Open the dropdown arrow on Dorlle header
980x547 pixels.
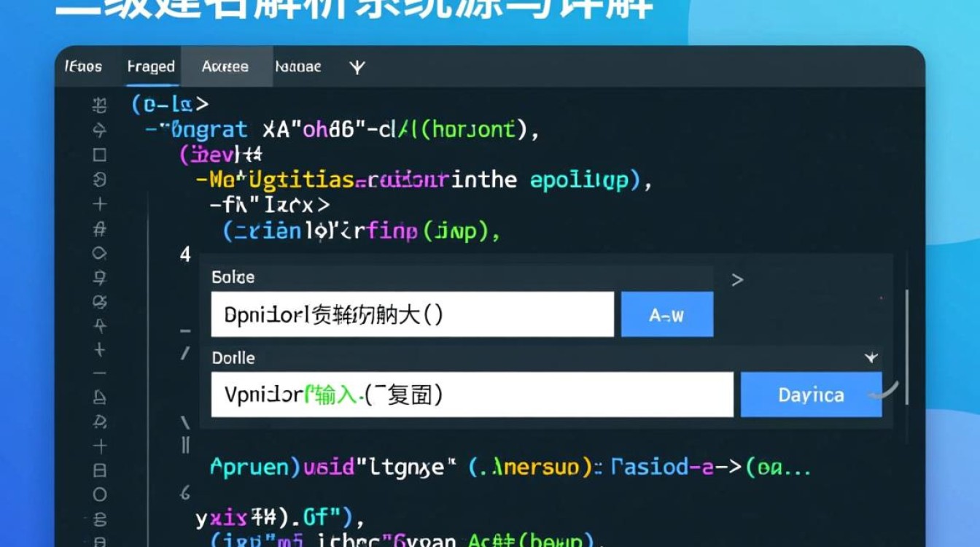tap(871, 358)
